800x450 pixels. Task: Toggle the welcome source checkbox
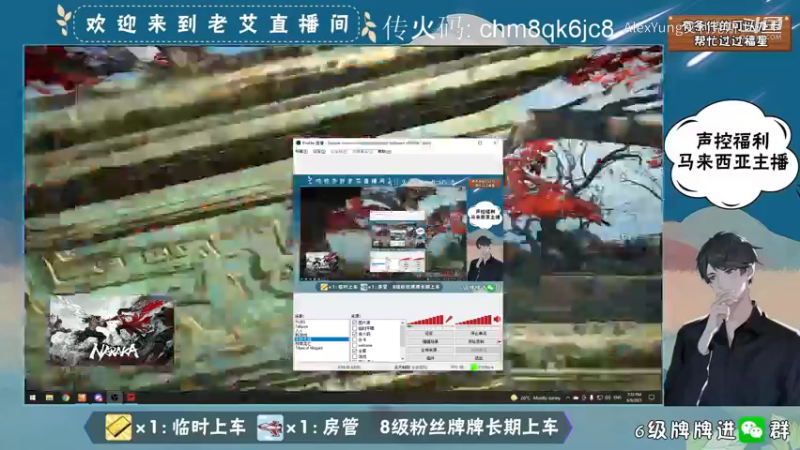pos(355,345)
